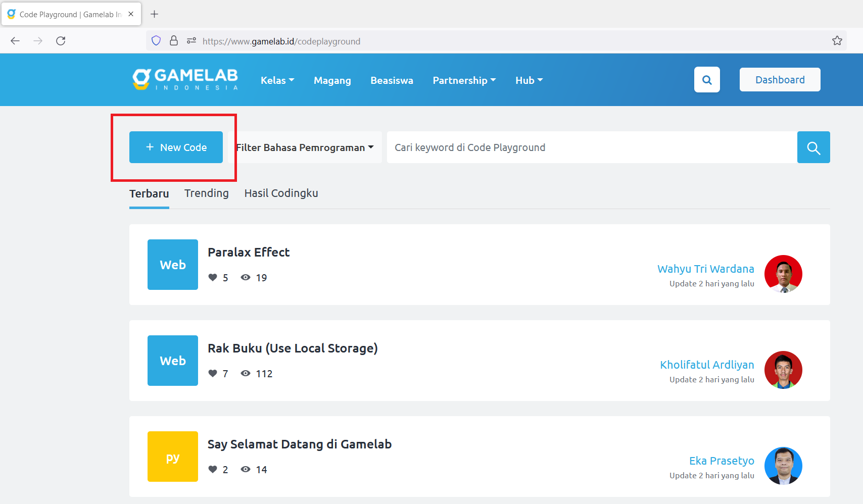Switch to the Trending tab

[206, 193]
